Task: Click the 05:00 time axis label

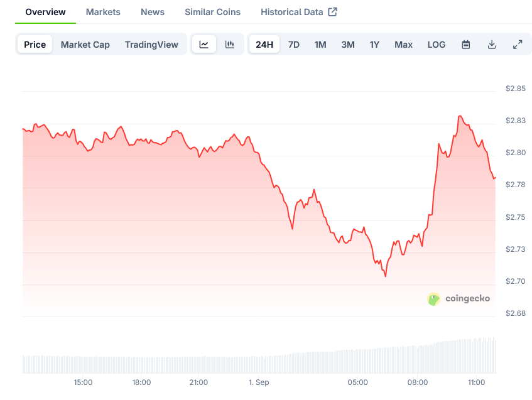Action: (357, 382)
